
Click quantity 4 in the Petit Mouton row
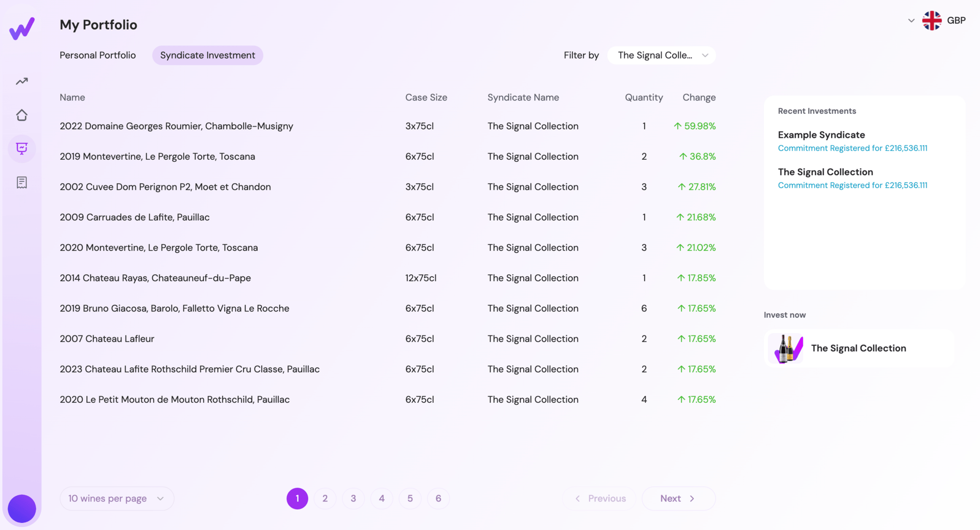(644, 399)
